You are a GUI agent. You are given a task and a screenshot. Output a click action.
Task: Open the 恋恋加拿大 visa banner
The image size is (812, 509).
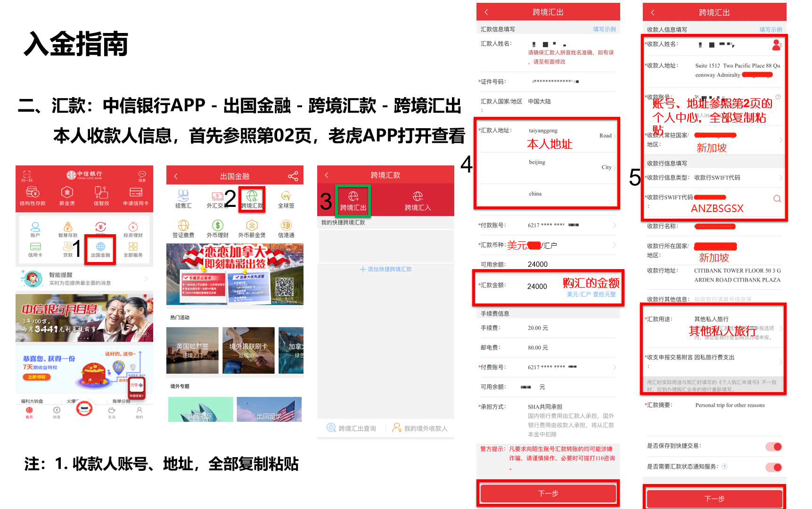click(x=235, y=274)
